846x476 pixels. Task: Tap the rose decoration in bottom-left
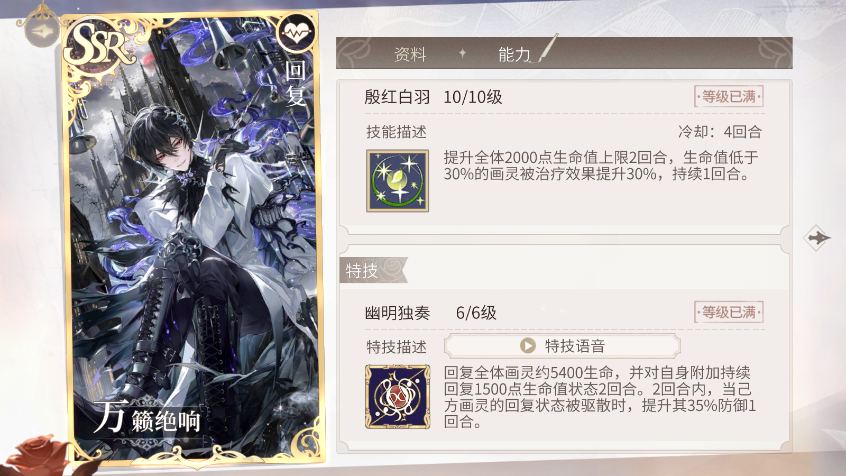click(x=38, y=454)
